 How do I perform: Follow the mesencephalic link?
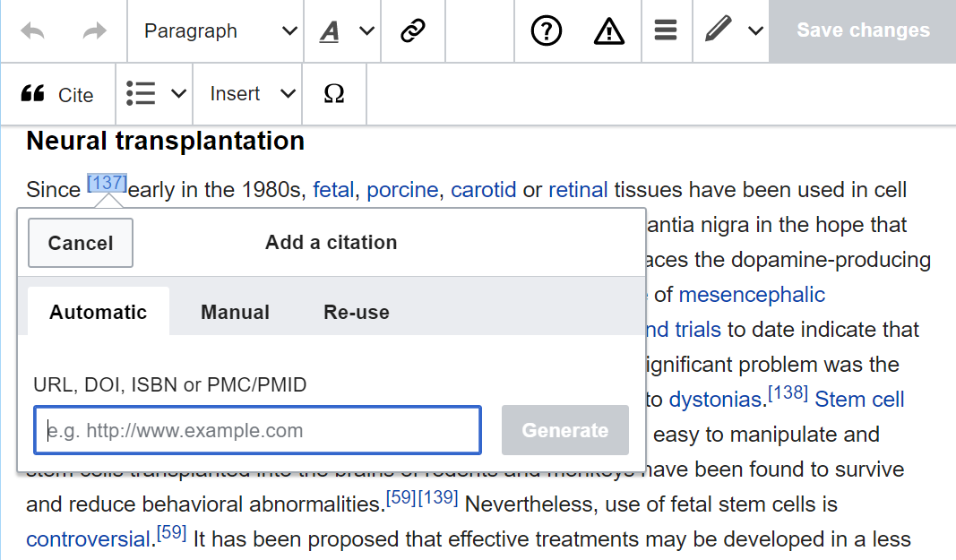click(x=752, y=295)
